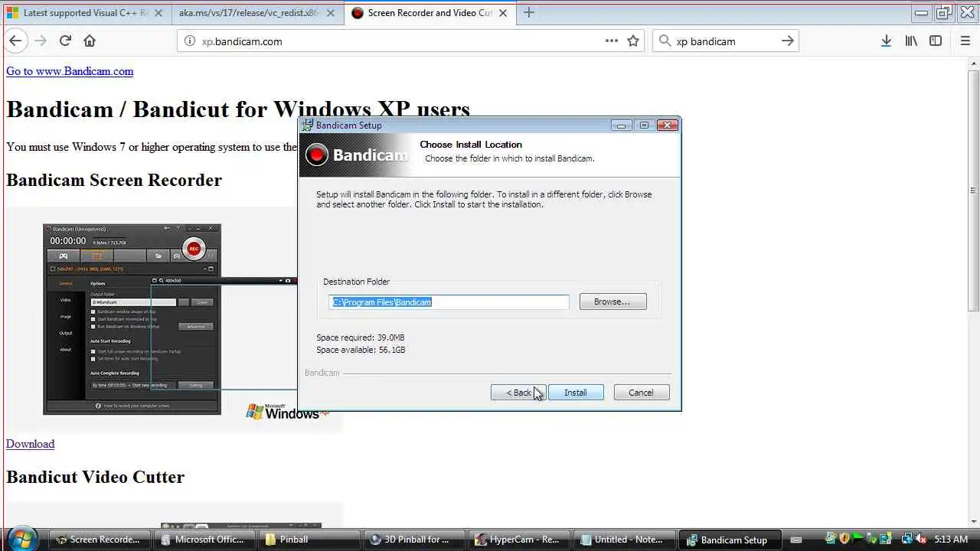Viewport: 980px width, 551px height.
Task: Open 'Microsoft Offic...' from the taskbar
Action: coord(203,540)
